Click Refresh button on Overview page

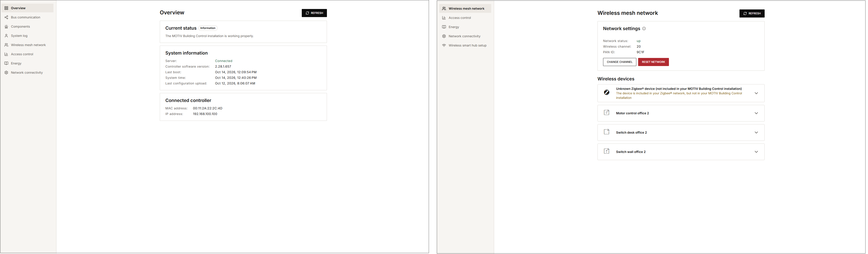coord(314,13)
